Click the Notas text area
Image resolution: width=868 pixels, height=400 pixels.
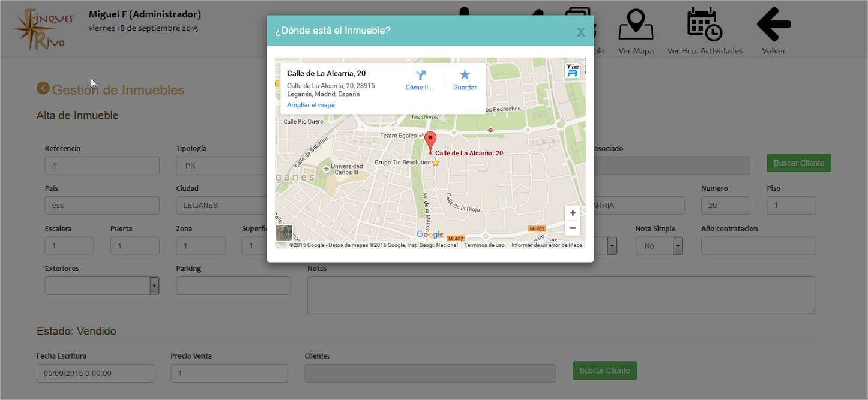[x=561, y=296]
